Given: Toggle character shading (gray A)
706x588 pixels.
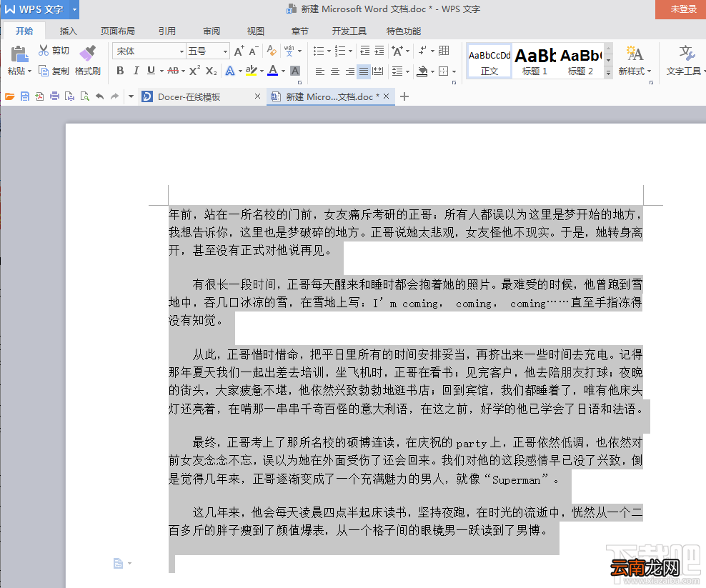Looking at the screenshot, I should pos(295,71).
